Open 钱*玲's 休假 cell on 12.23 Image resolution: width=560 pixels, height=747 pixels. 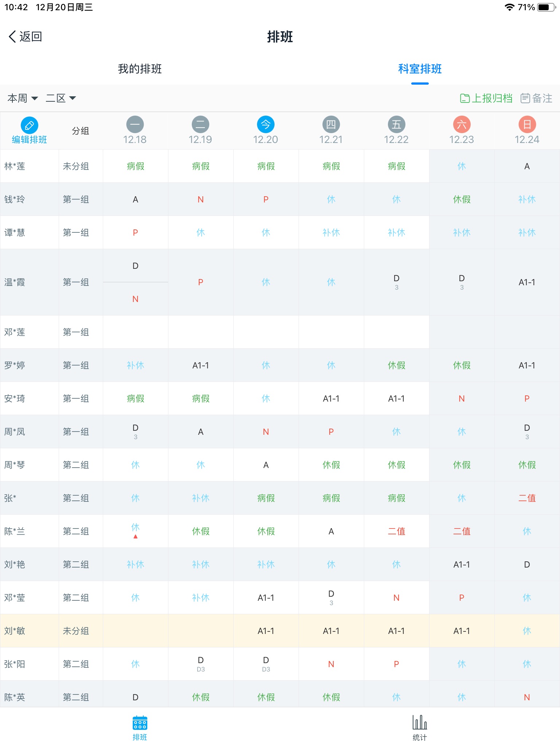tap(462, 200)
